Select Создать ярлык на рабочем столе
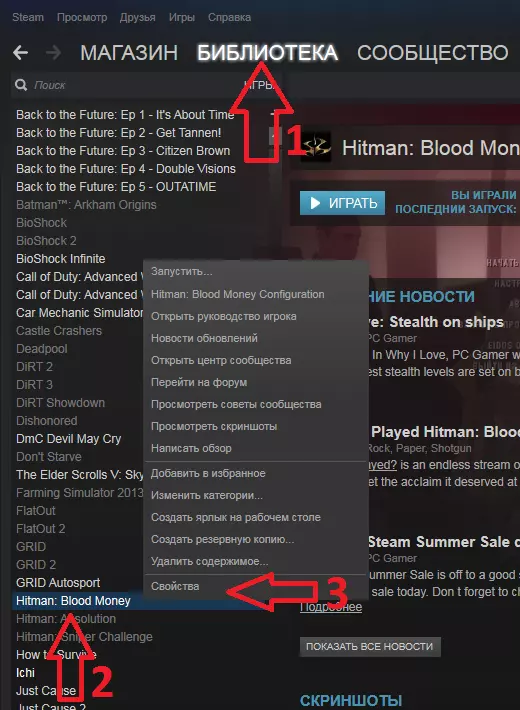This screenshot has width=520, height=710. 236,517
